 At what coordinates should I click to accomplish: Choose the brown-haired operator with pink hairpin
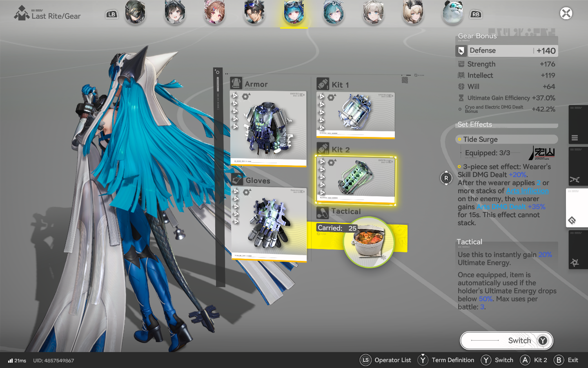click(x=215, y=12)
